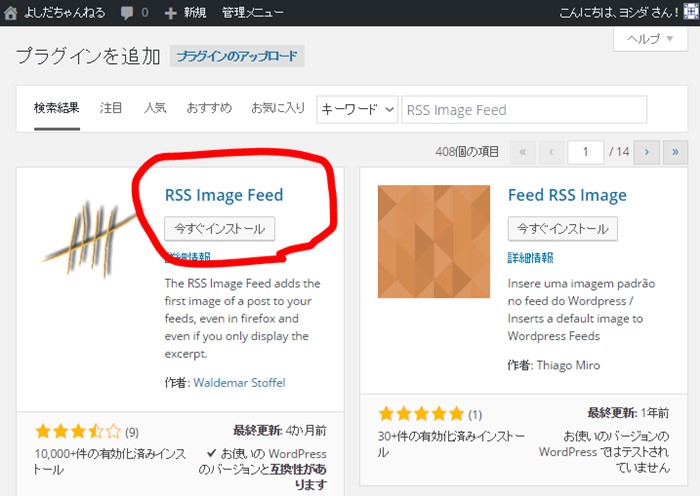Switch to the おすすめ tab
Screen dimensions: 700x496
tap(209, 108)
